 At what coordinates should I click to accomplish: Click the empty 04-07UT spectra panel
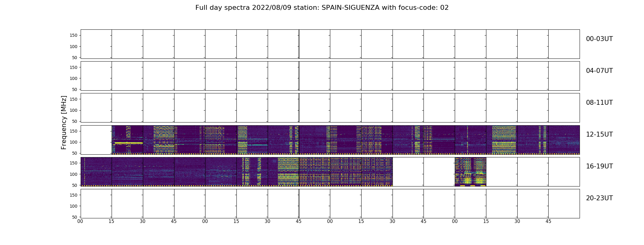point(330,76)
